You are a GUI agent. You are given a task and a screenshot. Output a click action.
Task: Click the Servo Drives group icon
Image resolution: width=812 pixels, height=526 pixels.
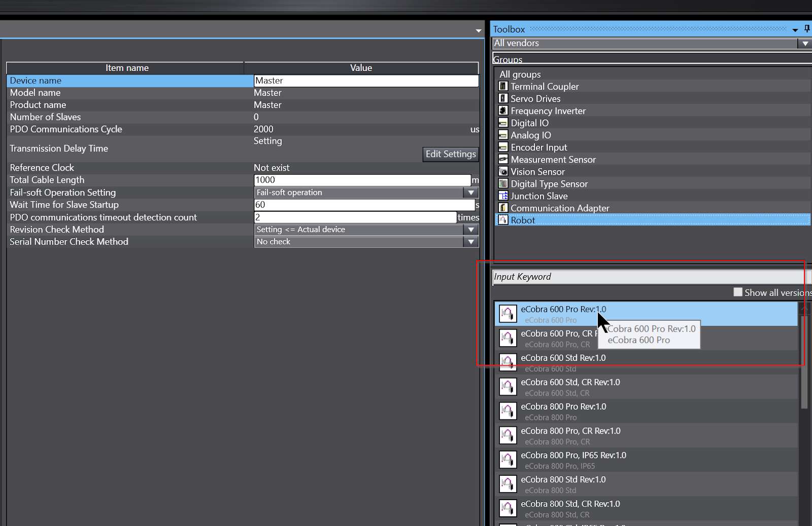pyautogui.click(x=503, y=98)
